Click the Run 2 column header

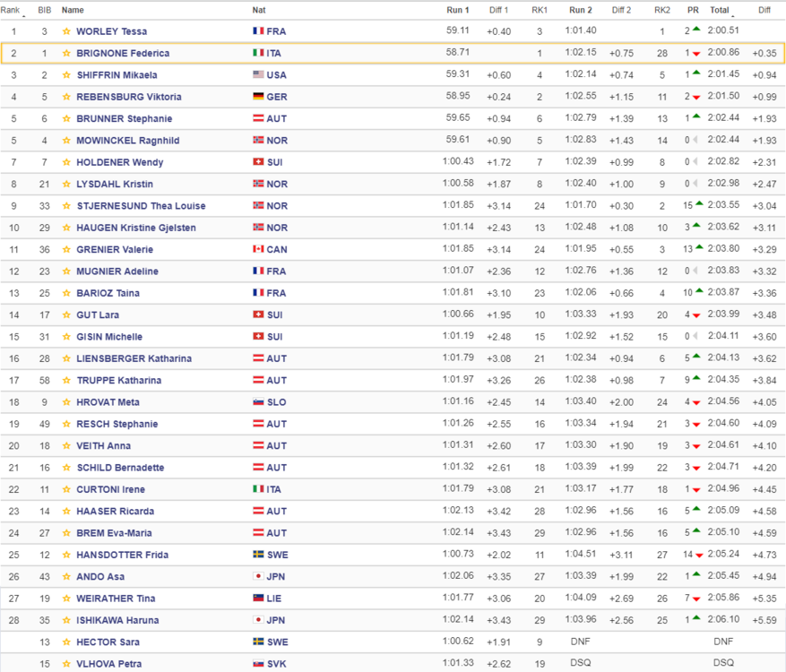pos(581,10)
